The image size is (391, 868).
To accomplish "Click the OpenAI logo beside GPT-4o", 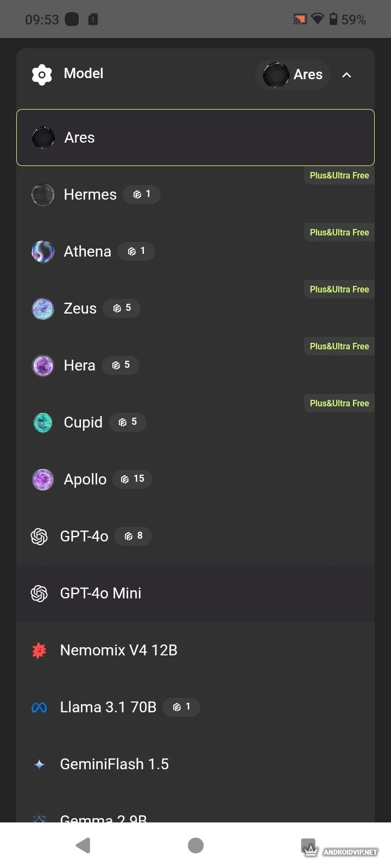I will click(39, 537).
